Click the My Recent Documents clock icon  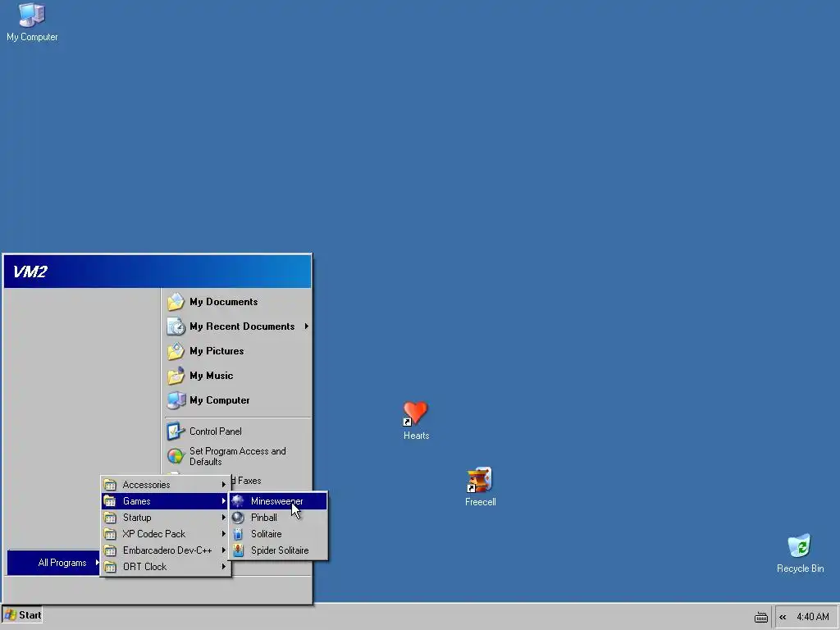tap(176, 326)
